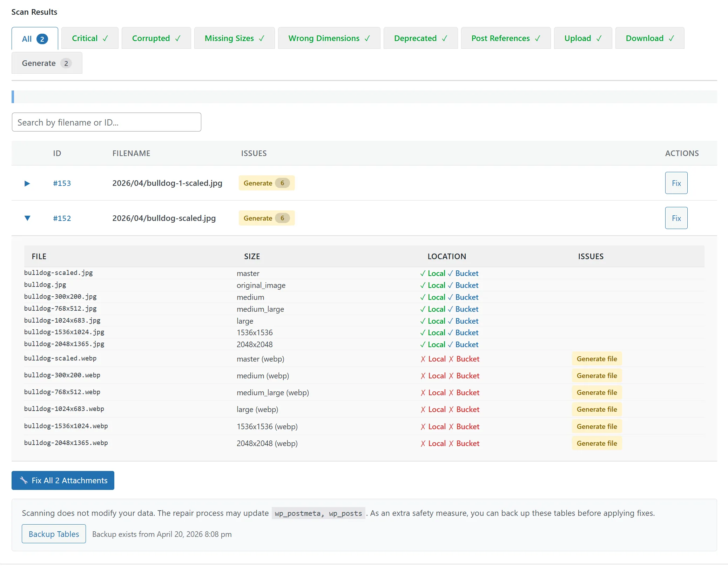The width and height of the screenshot is (728, 566).
Task: Open attachment ID #153 link
Action: pyautogui.click(x=62, y=183)
